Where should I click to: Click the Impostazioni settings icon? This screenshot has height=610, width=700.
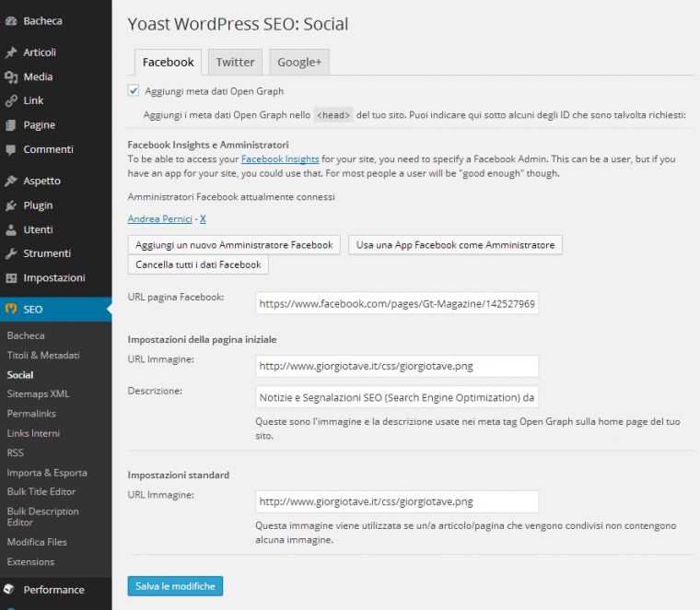point(11,278)
